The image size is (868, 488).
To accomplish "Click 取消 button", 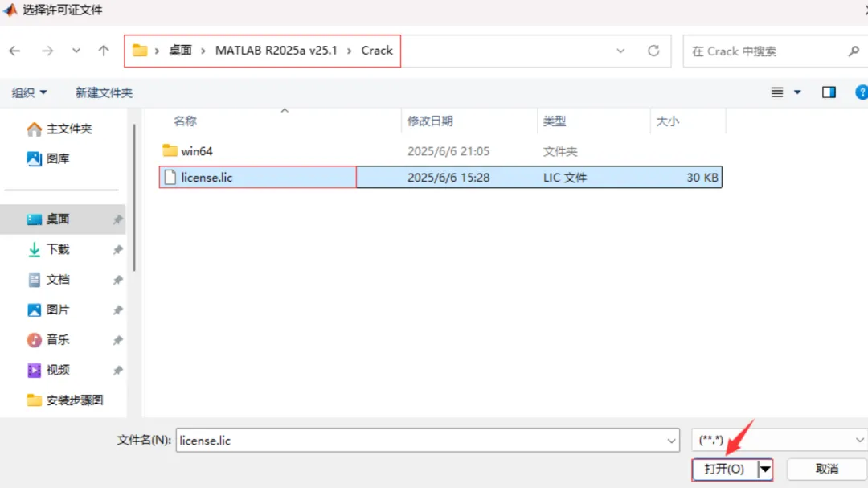I will click(x=827, y=470).
